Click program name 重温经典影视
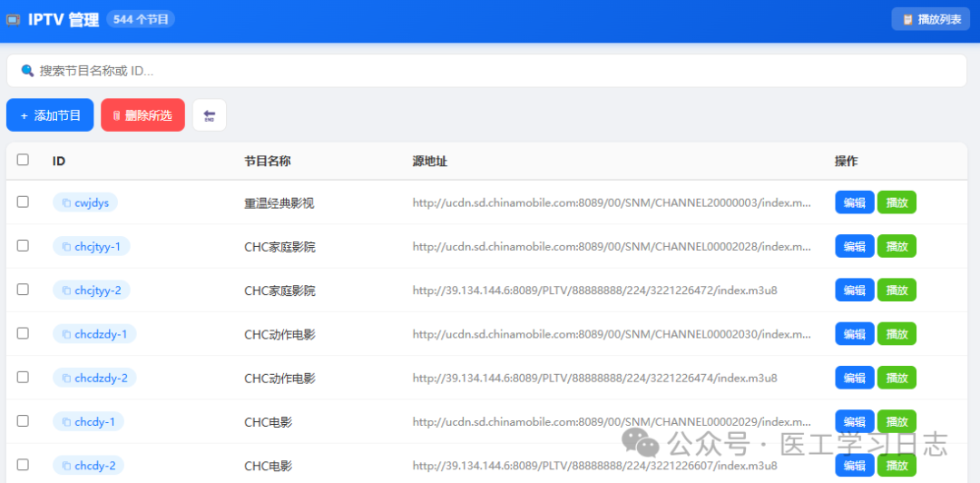Viewport: 980px width, 483px height. 279,202
